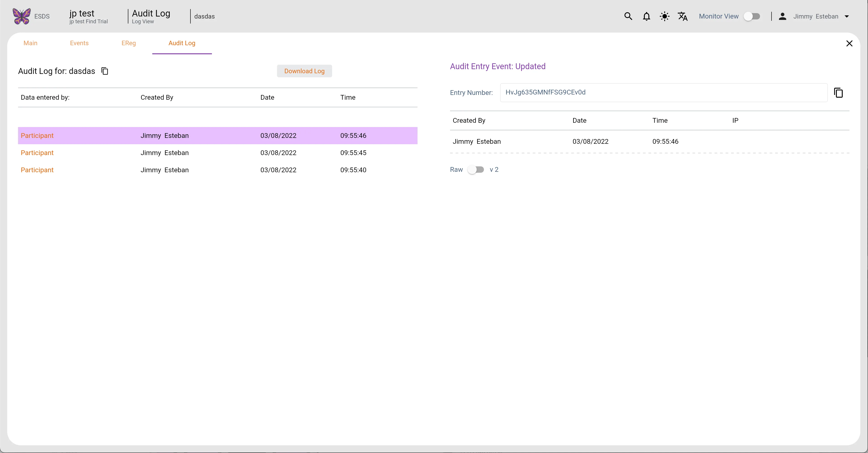Click the Download Log button
The image size is (868, 453).
(x=304, y=71)
